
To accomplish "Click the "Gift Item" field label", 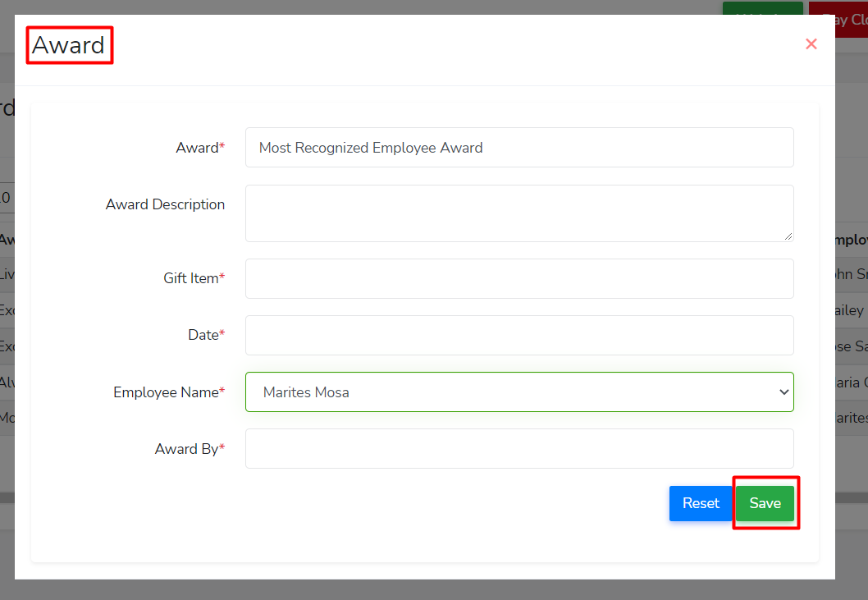I will click(191, 278).
